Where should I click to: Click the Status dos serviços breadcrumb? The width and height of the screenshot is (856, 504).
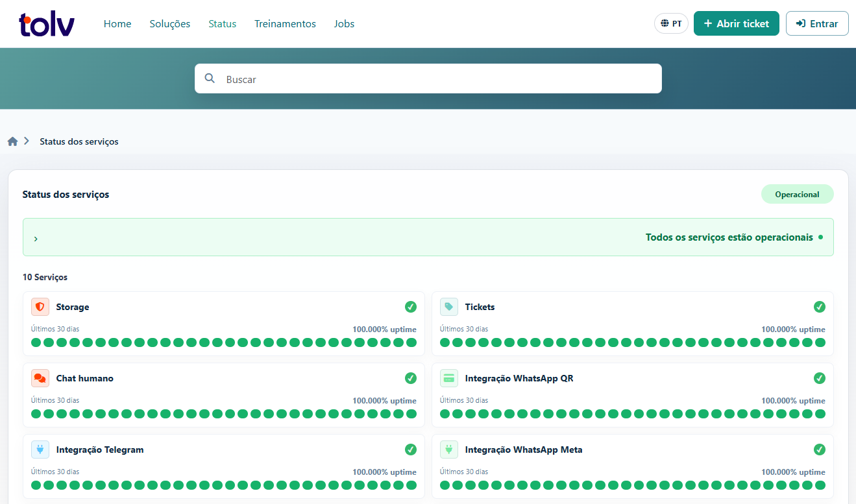tap(79, 141)
